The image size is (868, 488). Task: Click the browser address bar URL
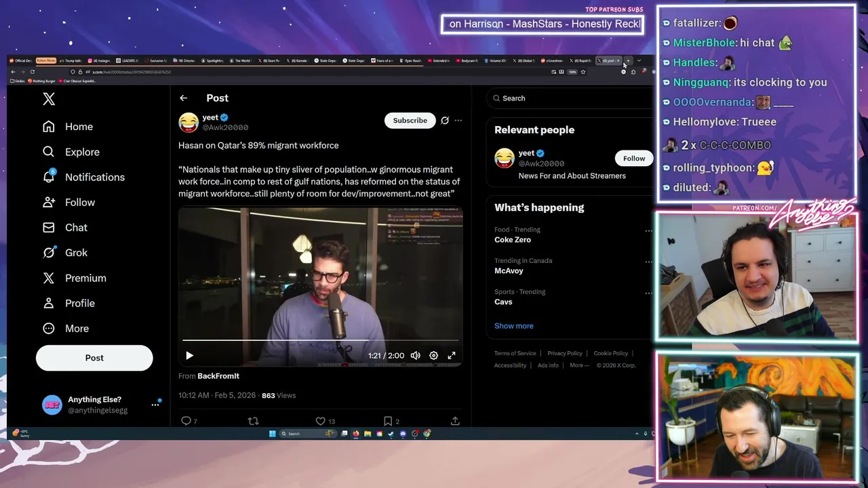(132, 72)
